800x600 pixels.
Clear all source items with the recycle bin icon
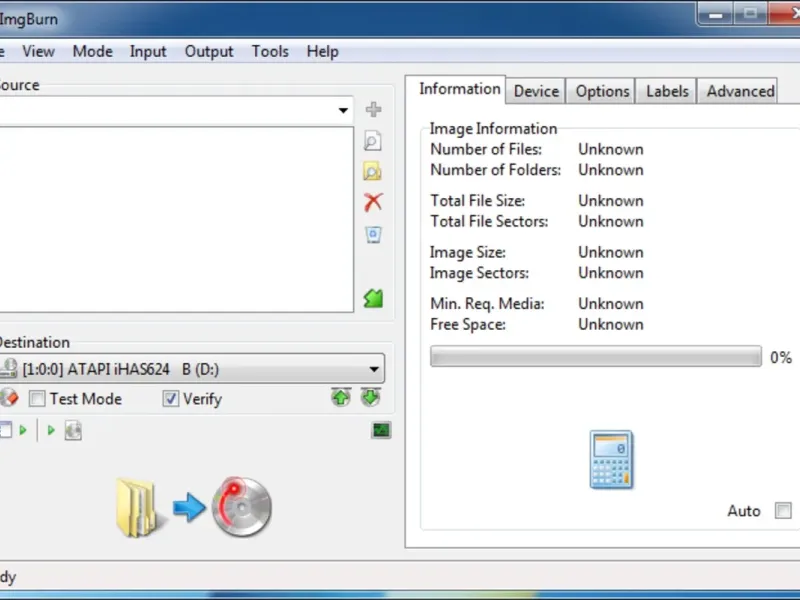(373, 234)
